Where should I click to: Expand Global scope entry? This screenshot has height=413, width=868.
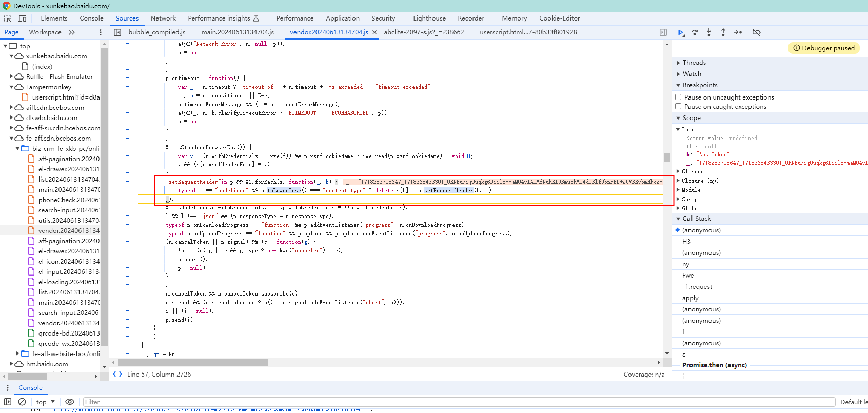click(678, 208)
